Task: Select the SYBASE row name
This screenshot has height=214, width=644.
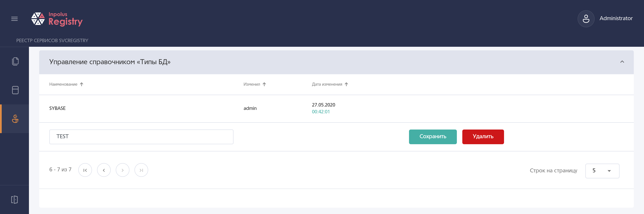Action: [x=58, y=108]
